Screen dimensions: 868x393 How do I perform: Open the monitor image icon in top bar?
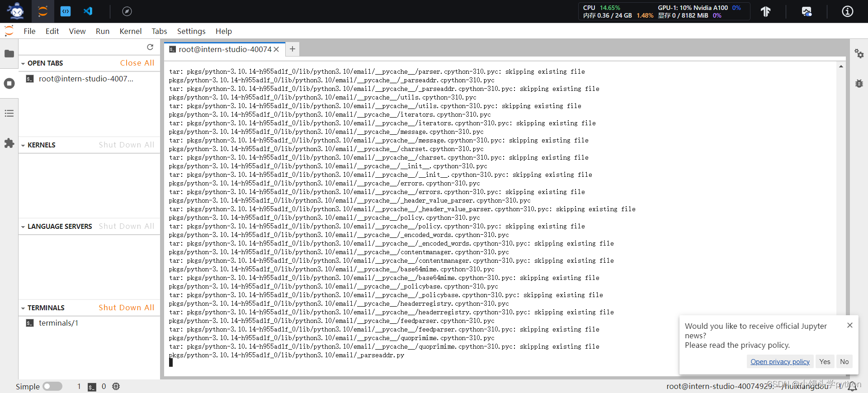click(807, 11)
